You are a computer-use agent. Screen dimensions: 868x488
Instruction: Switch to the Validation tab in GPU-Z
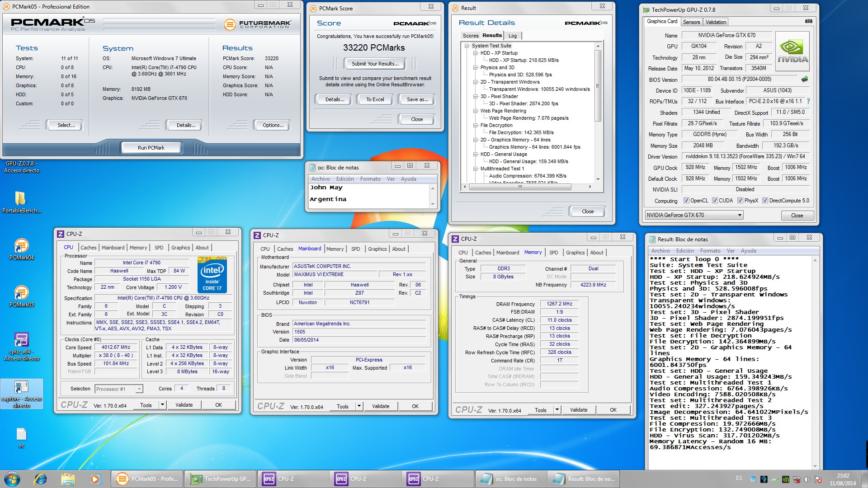click(716, 22)
